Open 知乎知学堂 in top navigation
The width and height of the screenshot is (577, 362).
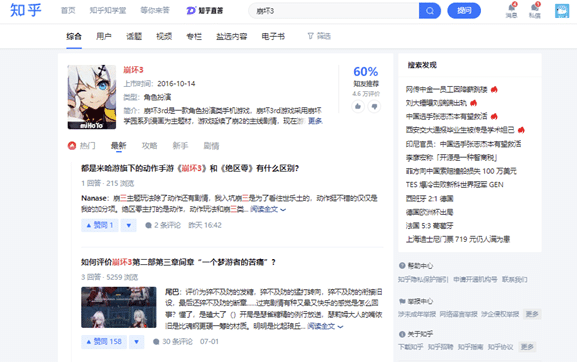[108, 10]
